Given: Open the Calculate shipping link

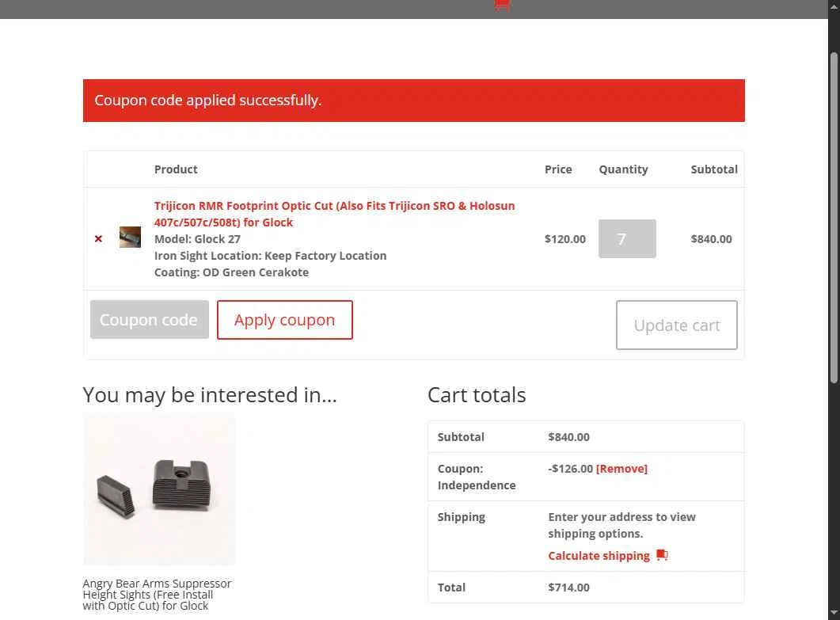Looking at the screenshot, I should [599, 556].
